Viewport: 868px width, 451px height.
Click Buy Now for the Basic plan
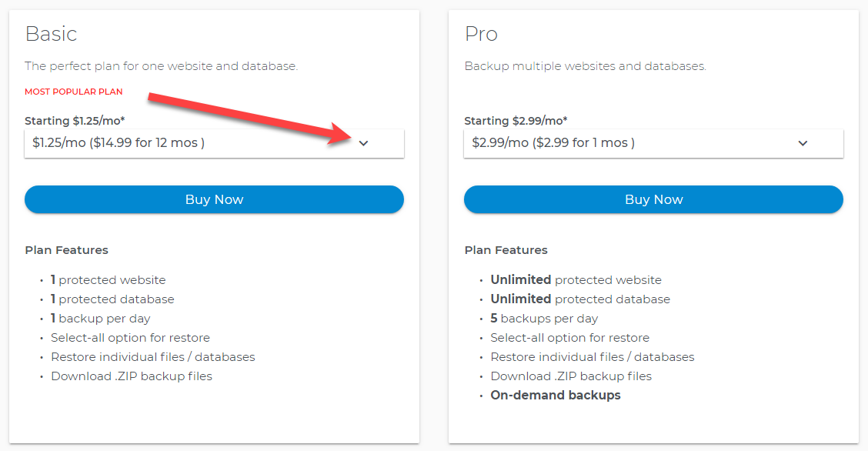click(214, 199)
